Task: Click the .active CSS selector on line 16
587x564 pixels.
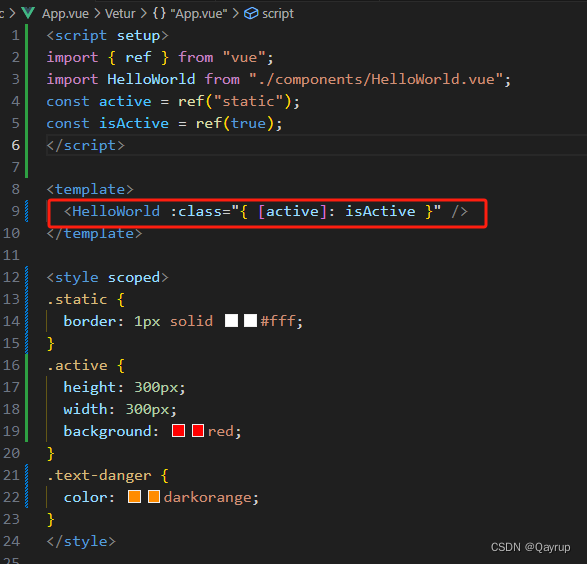Action: coord(77,365)
